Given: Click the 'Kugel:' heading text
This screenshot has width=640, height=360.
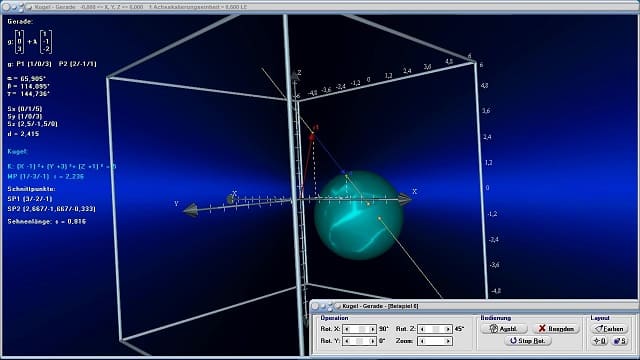Looking at the screenshot, I should coord(17,151).
